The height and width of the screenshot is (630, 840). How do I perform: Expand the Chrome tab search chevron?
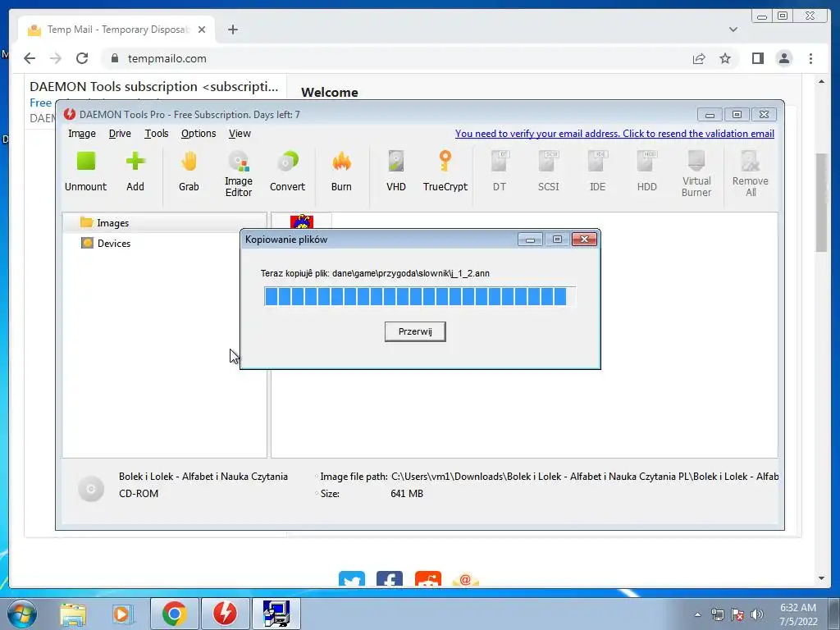[x=733, y=30]
